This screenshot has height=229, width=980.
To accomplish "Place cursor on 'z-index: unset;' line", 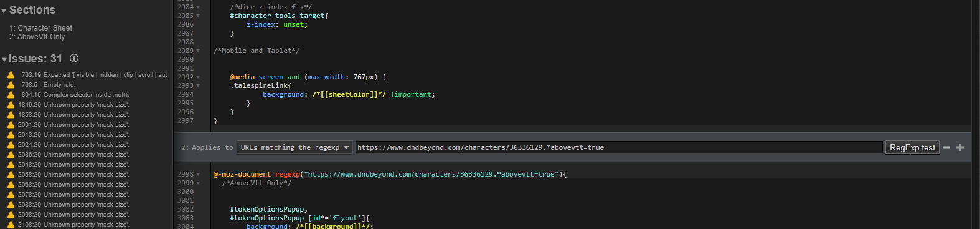I will click(x=276, y=25).
